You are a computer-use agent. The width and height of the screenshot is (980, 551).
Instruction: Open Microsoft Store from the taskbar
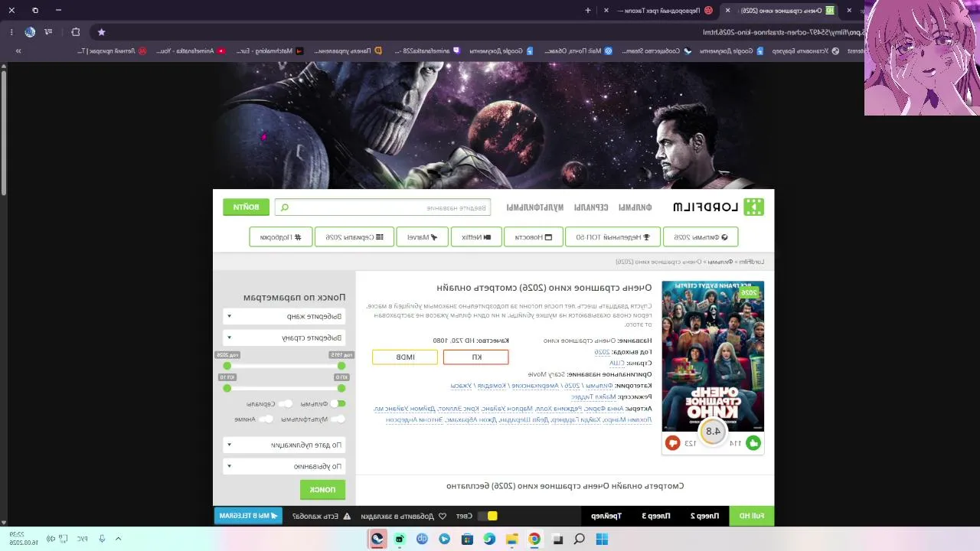[x=467, y=539]
